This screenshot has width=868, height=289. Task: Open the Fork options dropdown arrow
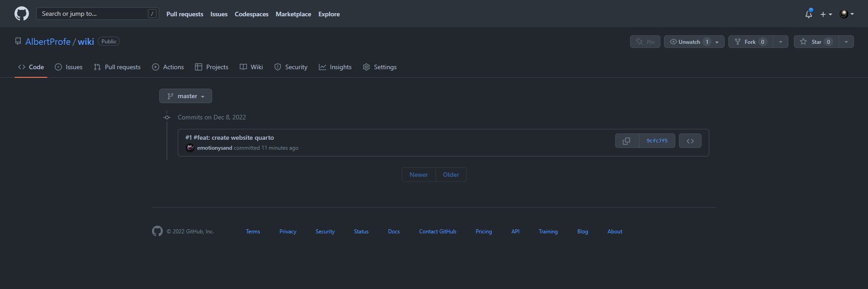(781, 42)
